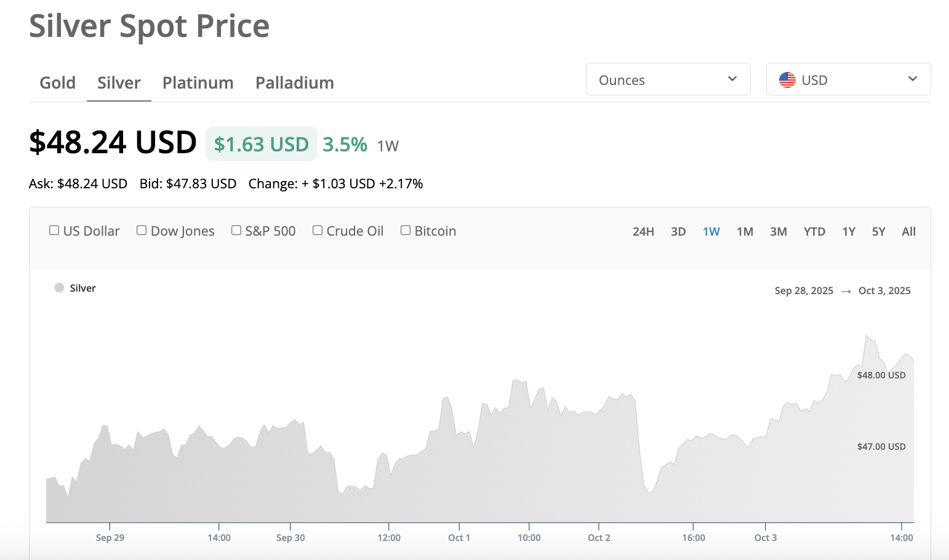This screenshot has height=560, width=949.
Task: Toggle the S&P 500 checkbox
Action: point(236,230)
